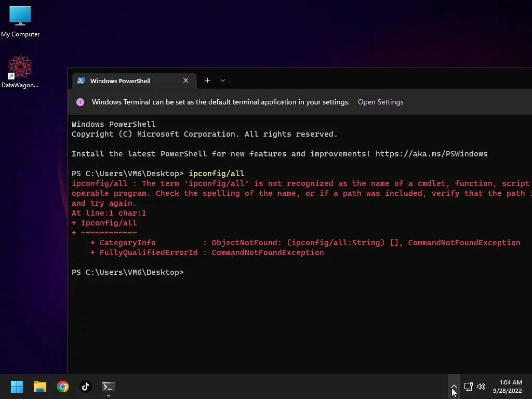This screenshot has width=532, height=399.
Task: Close the Windows PowerShell tab
Action: pyautogui.click(x=185, y=81)
